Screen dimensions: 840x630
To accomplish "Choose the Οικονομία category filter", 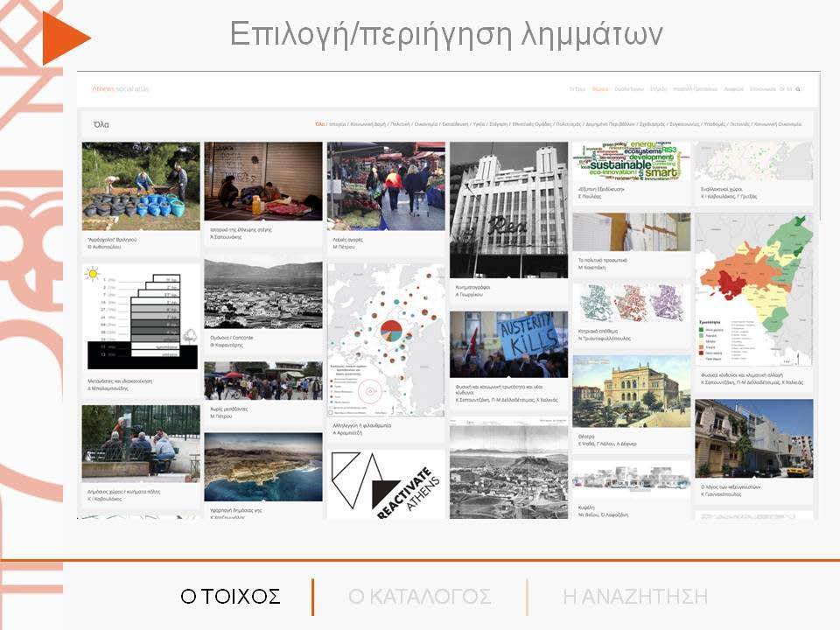I will 426,124.
